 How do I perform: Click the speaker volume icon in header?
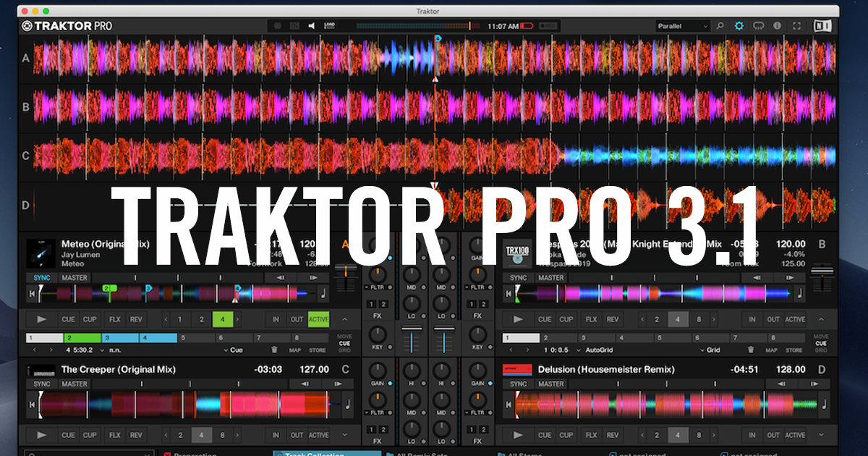point(312,26)
